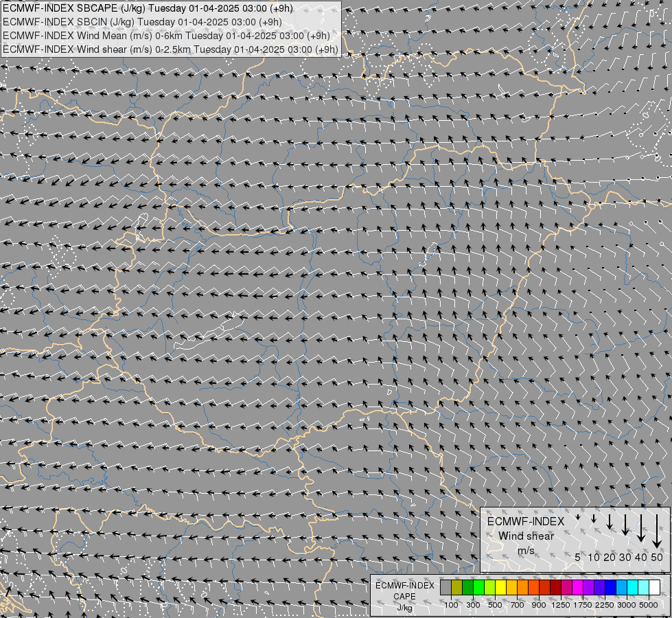672x618 pixels.
Task: Select the white CAPE legend swatch
Action: point(655,587)
